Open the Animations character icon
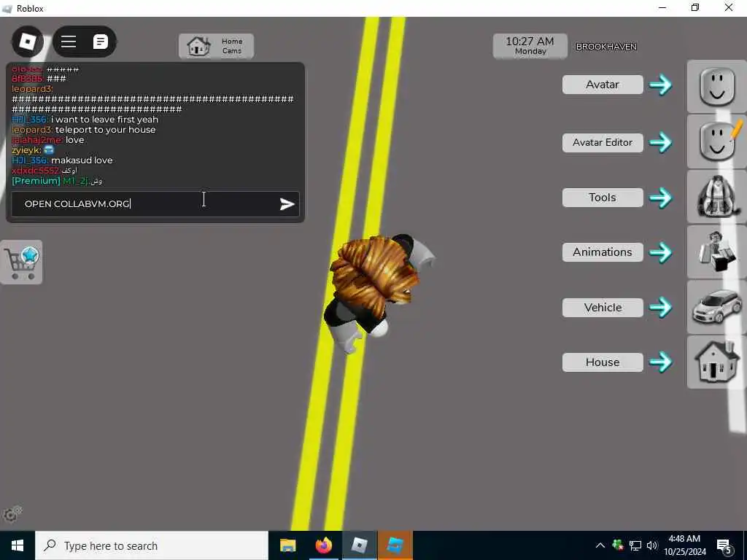Screen dimensions: 747x560 (716, 252)
